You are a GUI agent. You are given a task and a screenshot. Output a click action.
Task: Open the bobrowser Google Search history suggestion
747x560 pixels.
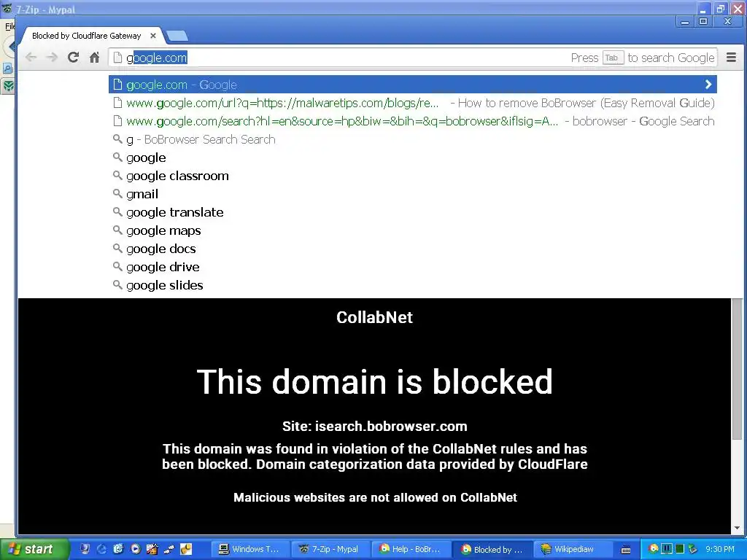coord(413,121)
